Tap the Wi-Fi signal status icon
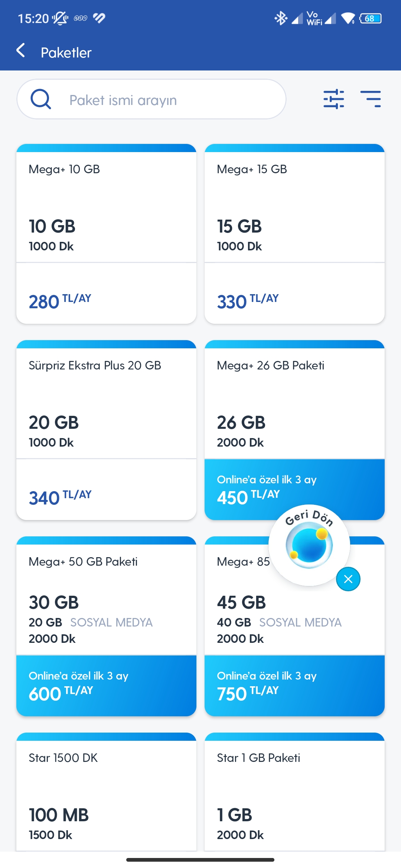 coord(348,18)
